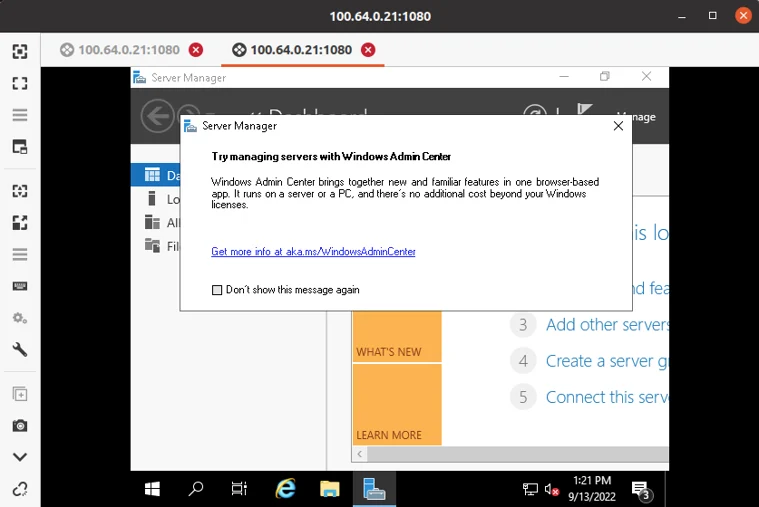Click Connect this server link
Screen dimensions: 759x507
coord(607,398)
